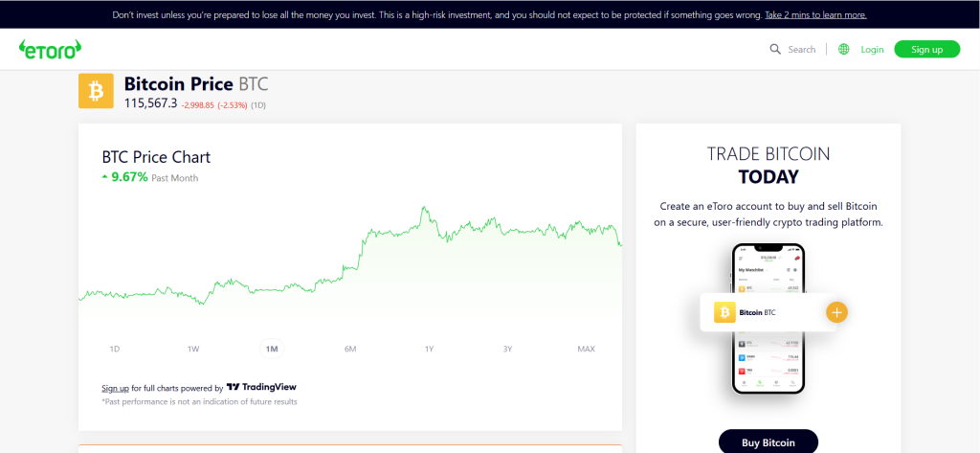The width and height of the screenshot is (980, 453).
Task: Click the Search field in header
Action: click(x=801, y=49)
